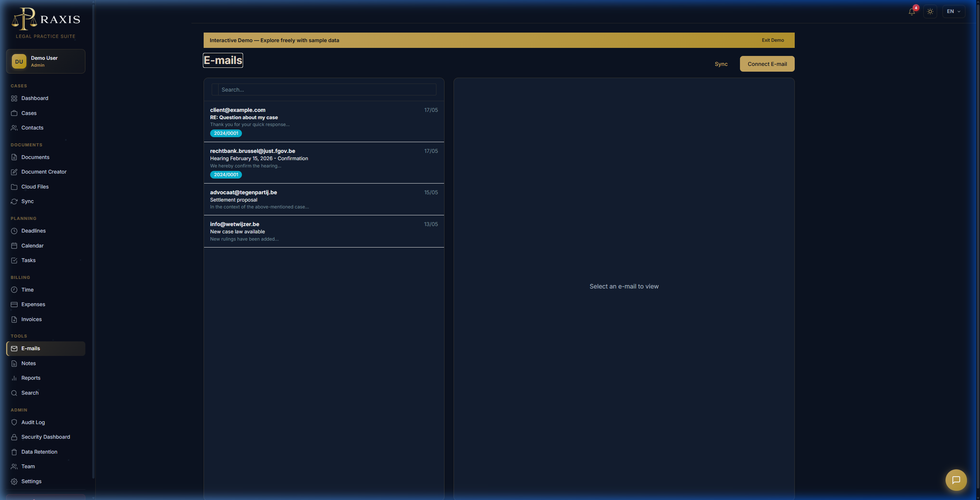Click the Reports bar chart icon
This screenshot has height=500, width=980.
coord(14,378)
